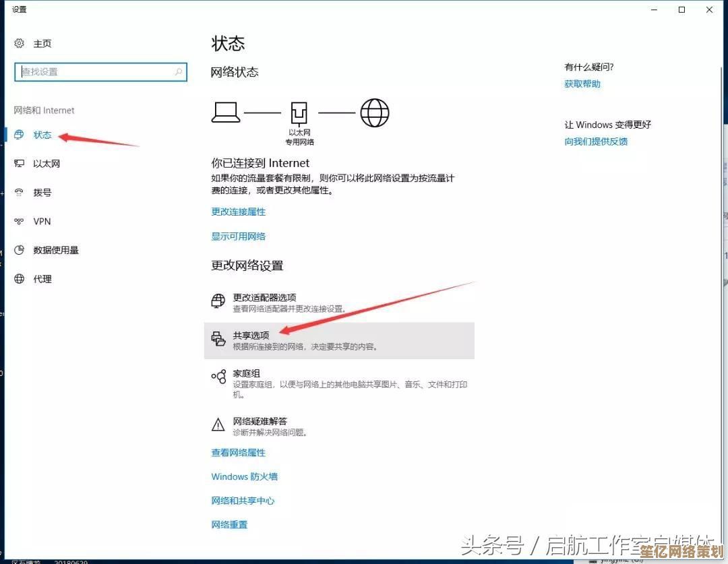728x564 pixels.
Task: Click the Ethernet adapter icon in diagram
Action: [299, 113]
